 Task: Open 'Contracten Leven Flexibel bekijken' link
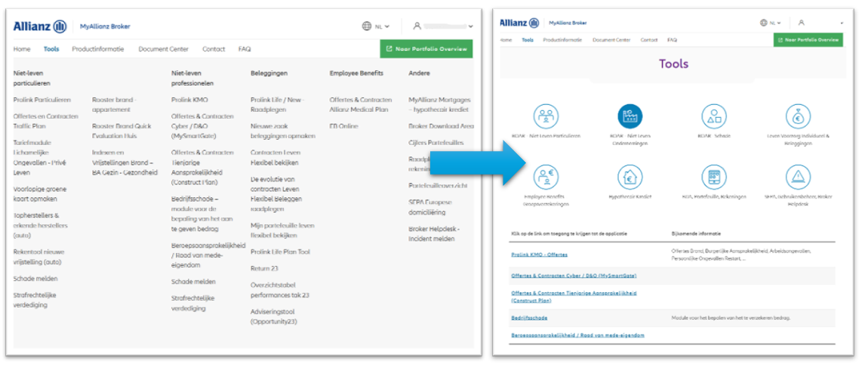coord(275,157)
